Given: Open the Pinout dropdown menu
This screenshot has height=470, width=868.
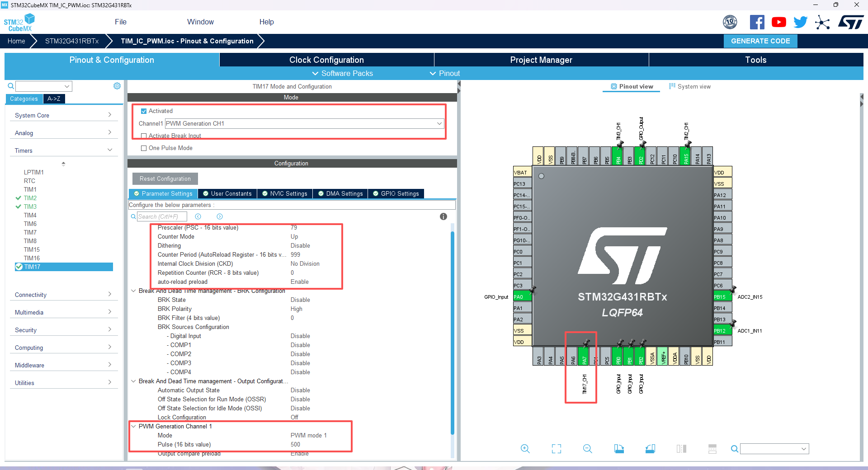Looking at the screenshot, I should 444,73.
